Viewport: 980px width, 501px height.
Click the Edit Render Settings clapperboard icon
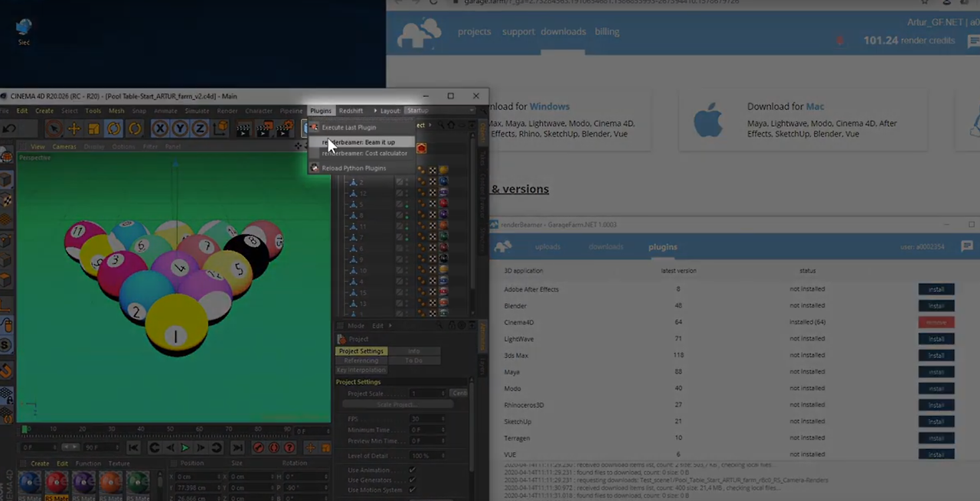click(283, 129)
